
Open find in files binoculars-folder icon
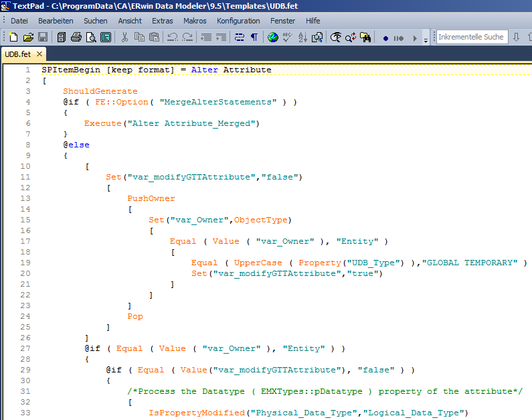pyautogui.click(x=365, y=38)
